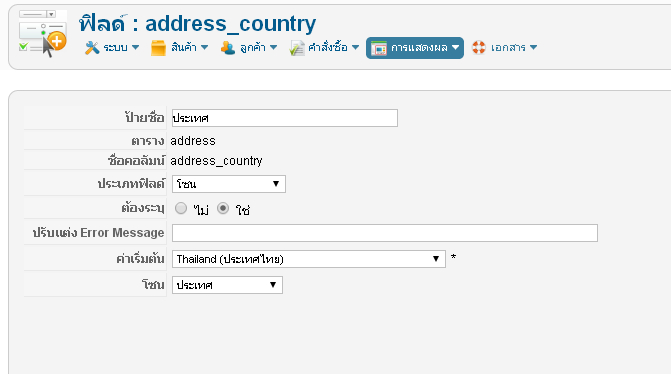Screen dimensions: 671x374
Task: Click the field page header icon
Action: pos(43,33)
